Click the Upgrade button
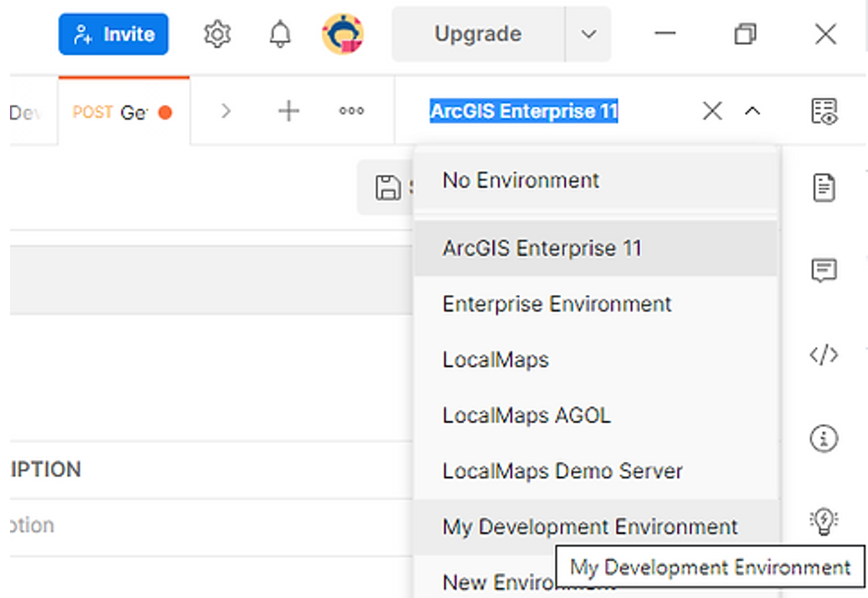The width and height of the screenshot is (868, 598). pos(478,34)
